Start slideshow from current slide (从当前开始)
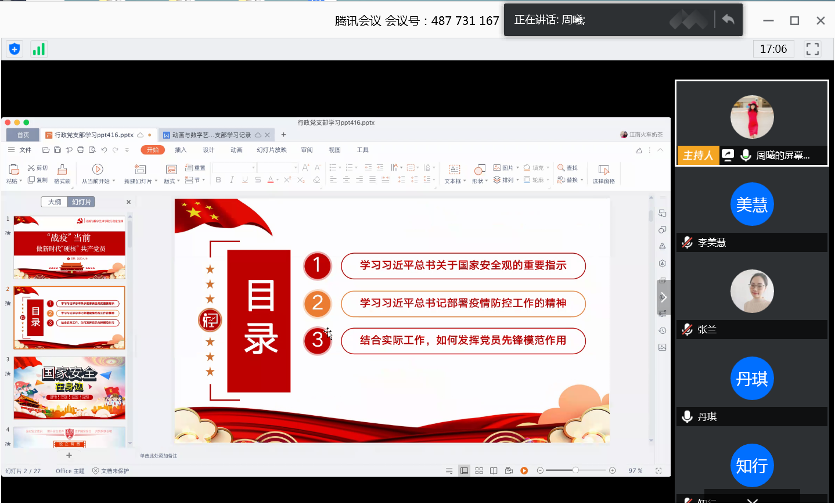The image size is (835, 504). click(x=98, y=170)
